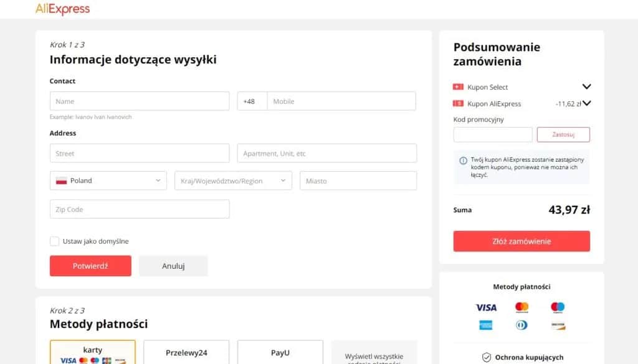The image size is (638, 364).
Task: Expand the Kupon AliExpress coupon details
Action: click(x=586, y=103)
